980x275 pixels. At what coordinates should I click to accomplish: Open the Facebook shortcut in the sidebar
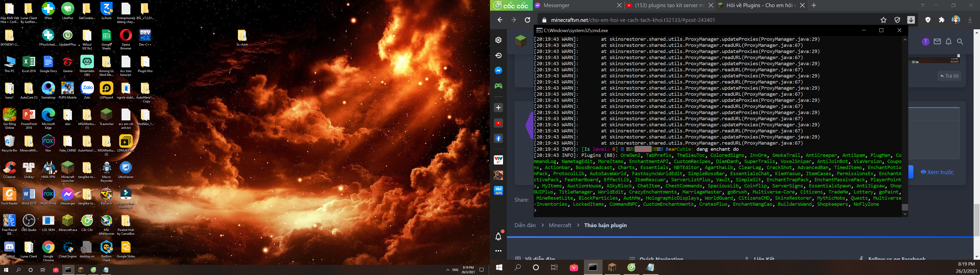tap(498, 139)
